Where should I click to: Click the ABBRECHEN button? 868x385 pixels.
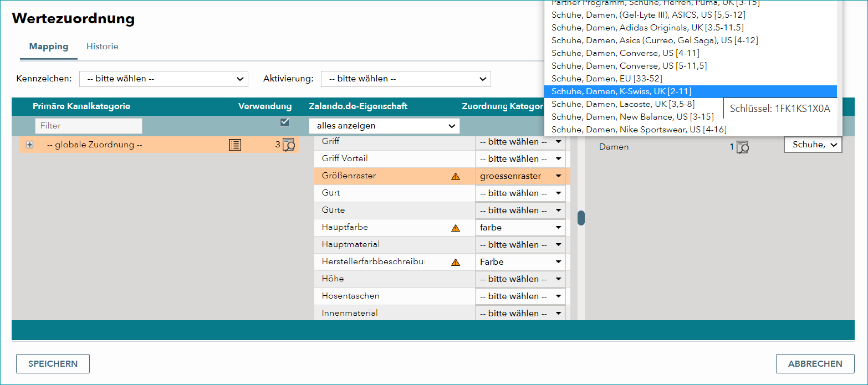click(815, 364)
